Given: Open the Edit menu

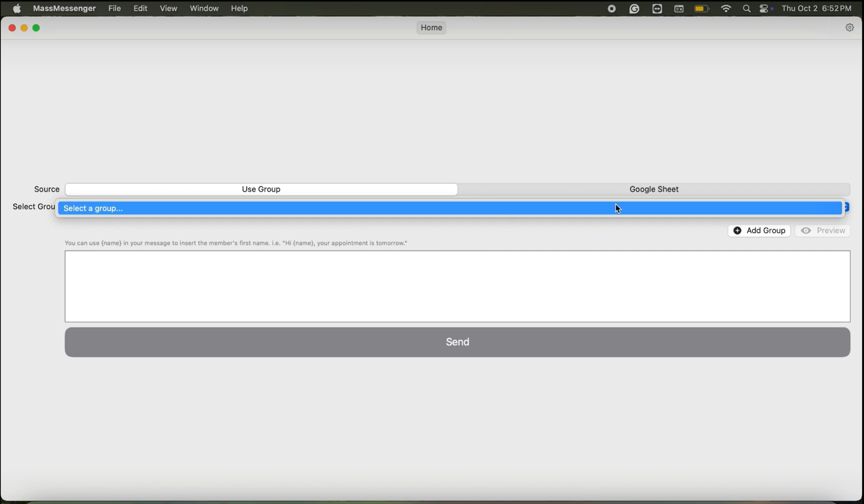Looking at the screenshot, I should pyautogui.click(x=140, y=8).
